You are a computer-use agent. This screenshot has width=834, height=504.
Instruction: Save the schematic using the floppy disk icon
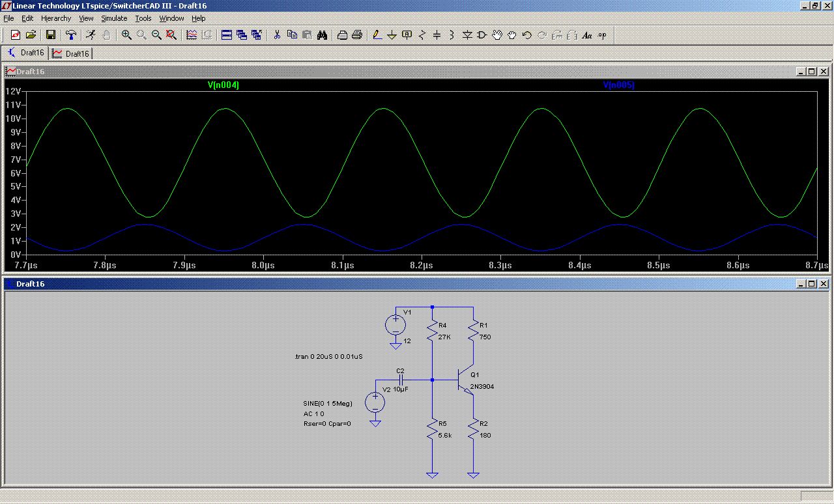pos(51,35)
